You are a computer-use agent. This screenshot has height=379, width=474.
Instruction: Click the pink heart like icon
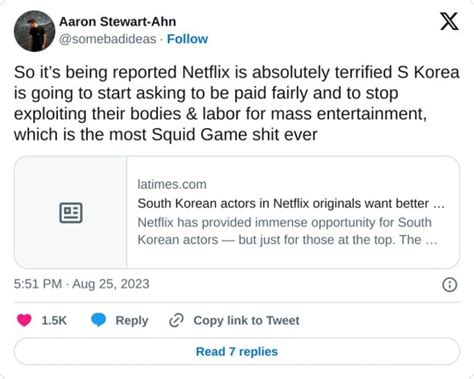click(x=24, y=320)
